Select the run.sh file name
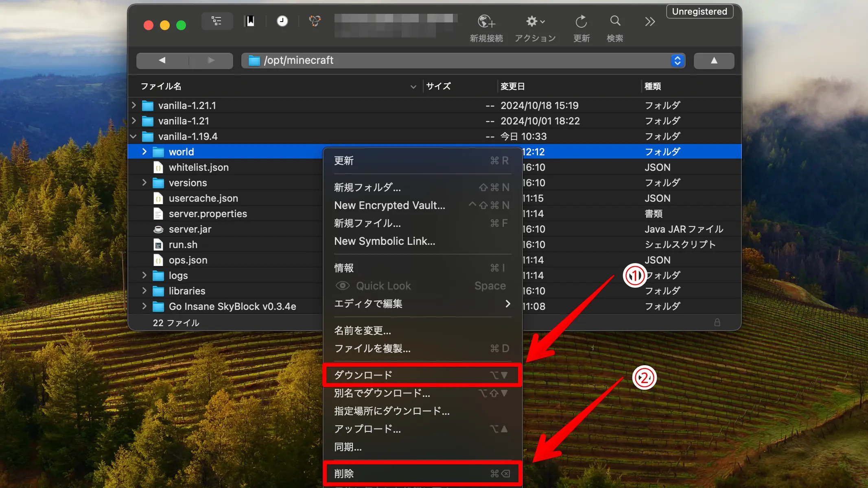Screen dimensions: 868x488 [183, 245]
